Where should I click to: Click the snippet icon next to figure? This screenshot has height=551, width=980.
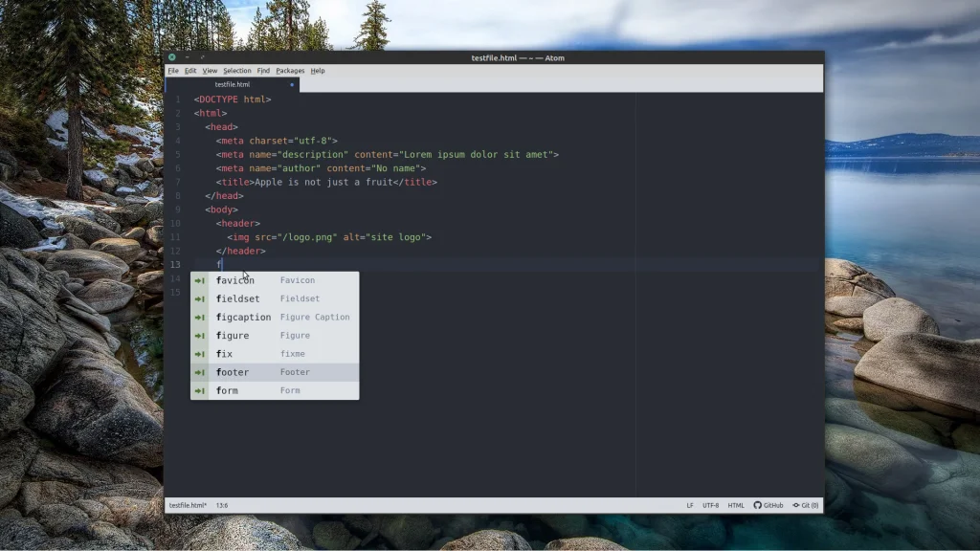200,336
